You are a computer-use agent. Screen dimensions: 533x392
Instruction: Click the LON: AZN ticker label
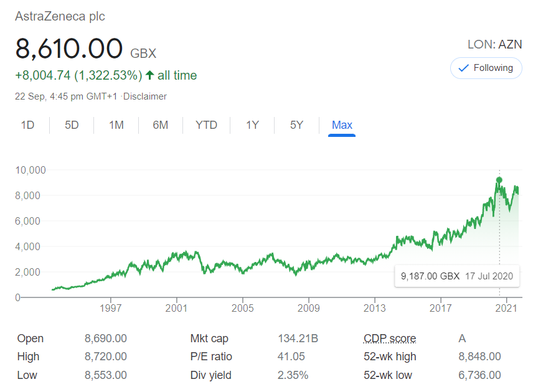(x=495, y=45)
